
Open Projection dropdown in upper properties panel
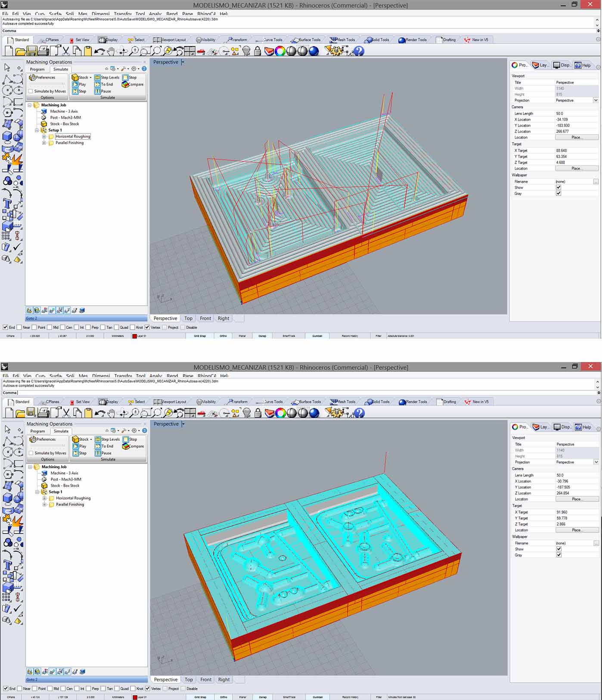coord(596,100)
